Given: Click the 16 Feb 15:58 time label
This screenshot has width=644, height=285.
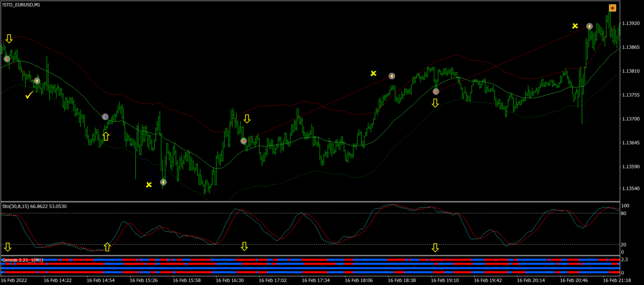Looking at the screenshot, I should [x=187, y=280].
